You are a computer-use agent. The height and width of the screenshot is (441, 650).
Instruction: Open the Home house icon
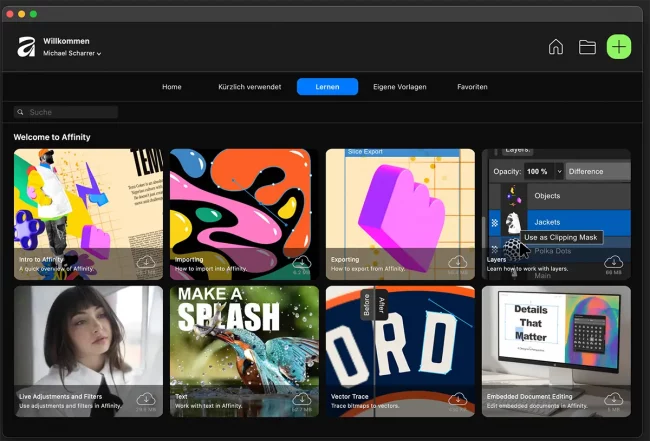pos(556,47)
